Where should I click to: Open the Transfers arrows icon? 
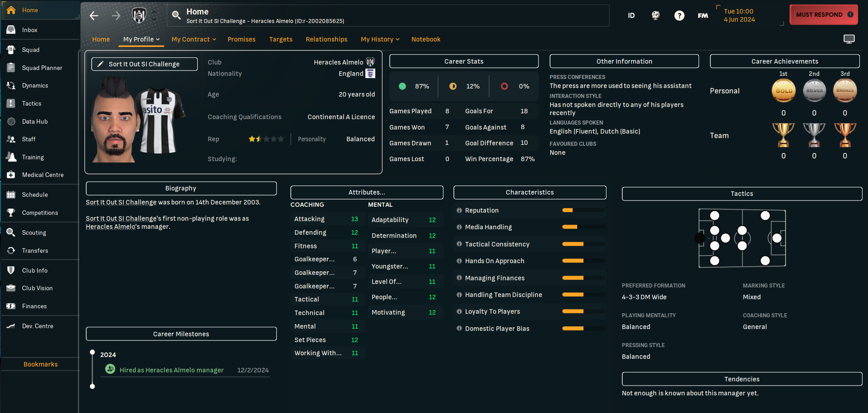pyautogui.click(x=11, y=251)
